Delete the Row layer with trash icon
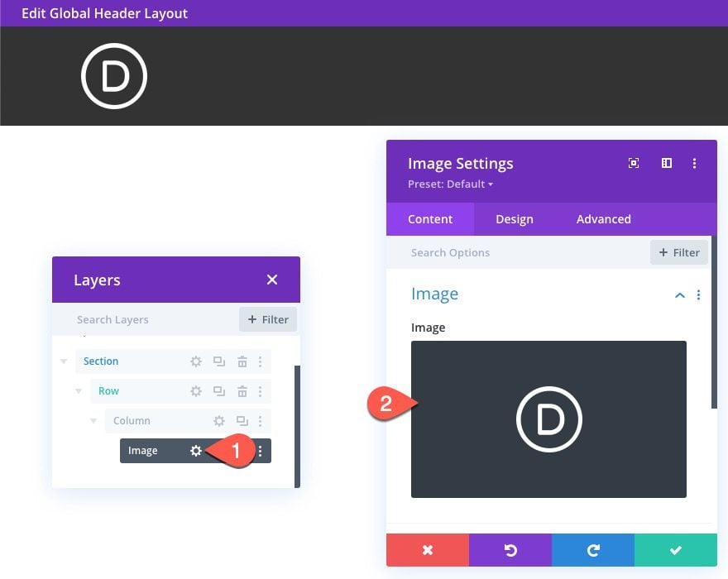Screen dimensions: 728x579 (x=242, y=391)
